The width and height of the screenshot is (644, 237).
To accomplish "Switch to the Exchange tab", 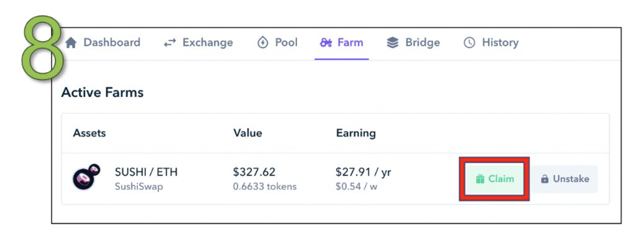I will pos(207,43).
